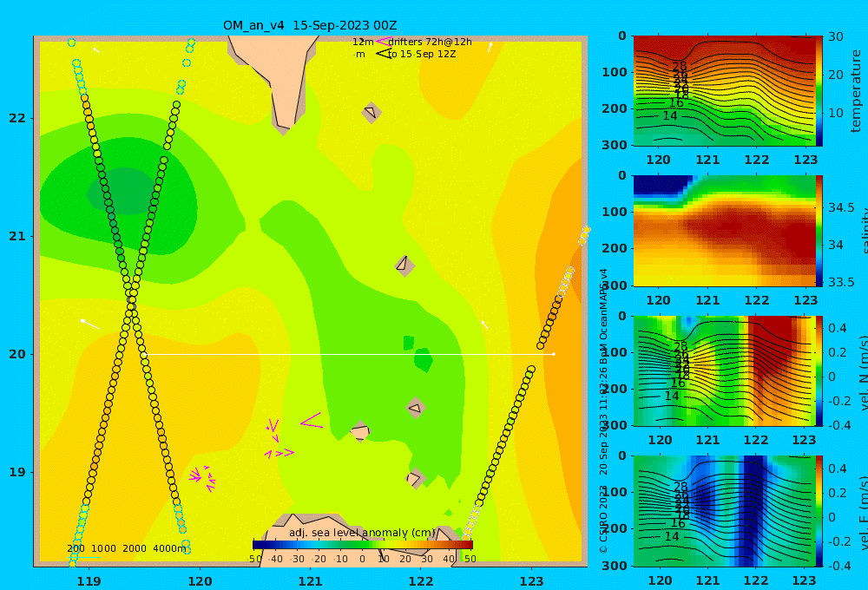Click the dark green low-anomaly eddy center
The height and width of the screenshot is (590, 868).
[123, 192]
